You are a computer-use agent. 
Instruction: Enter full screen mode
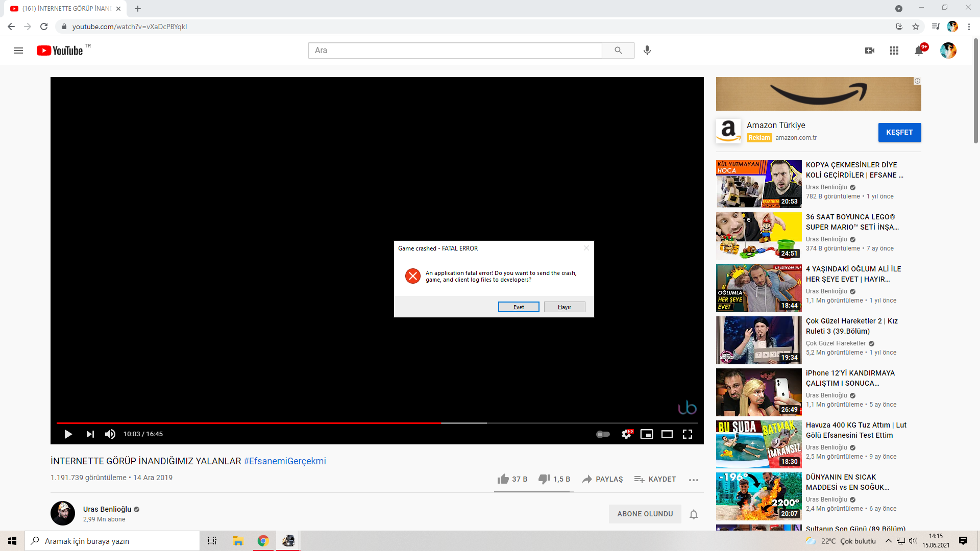tap(688, 434)
